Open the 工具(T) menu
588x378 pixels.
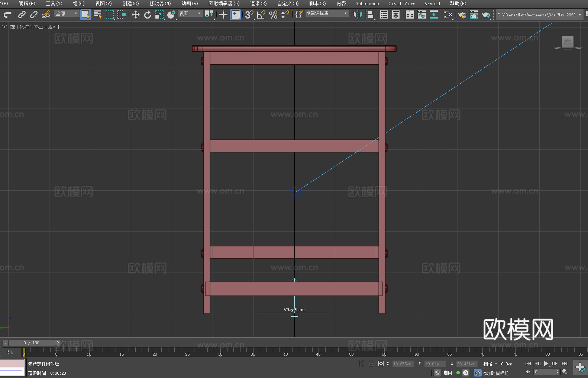(54, 3)
